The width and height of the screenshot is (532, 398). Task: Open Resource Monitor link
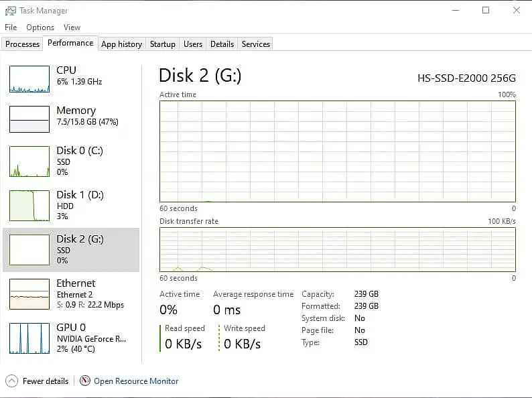[136, 381]
